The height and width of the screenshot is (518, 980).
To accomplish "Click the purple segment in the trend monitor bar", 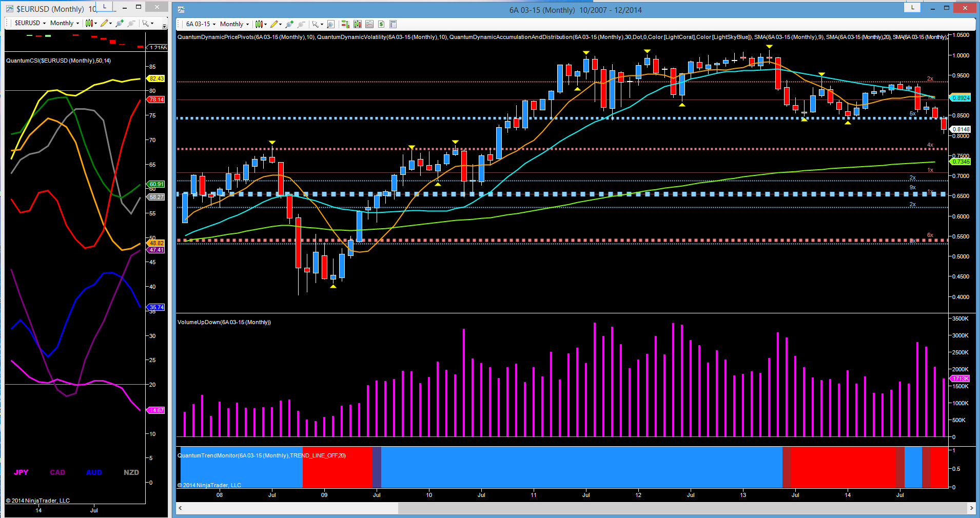I will coord(377,467).
